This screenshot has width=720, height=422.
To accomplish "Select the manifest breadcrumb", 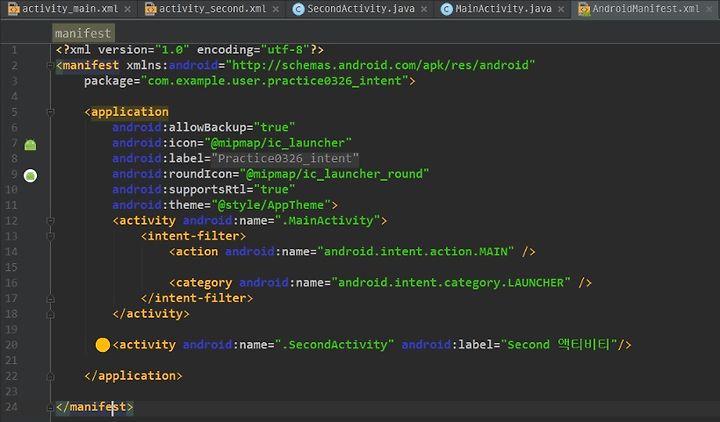I will point(83,33).
